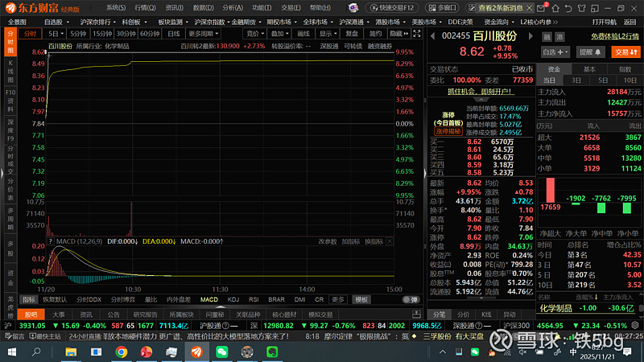
Task: Click the settings gear in index status bar
Action: click(635, 326)
